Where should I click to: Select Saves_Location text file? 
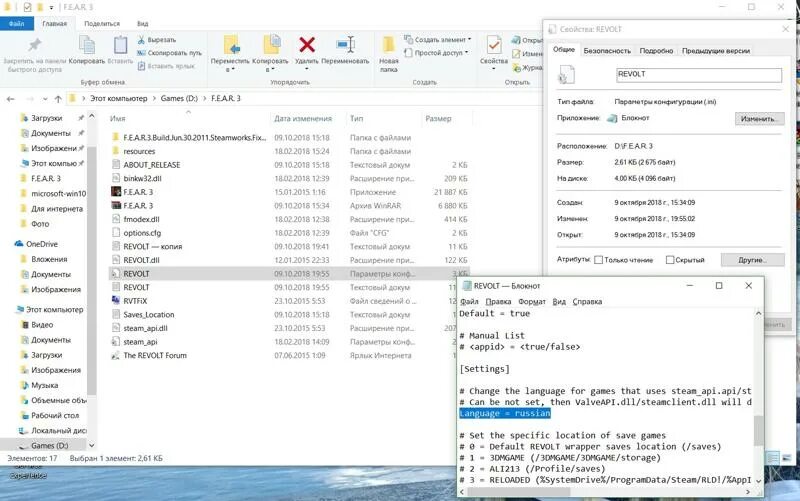[149, 315]
